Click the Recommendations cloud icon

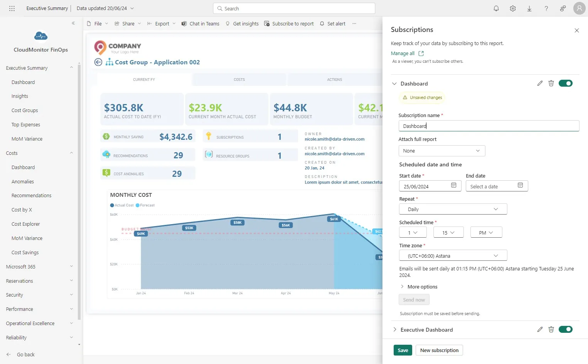coord(106,155)
